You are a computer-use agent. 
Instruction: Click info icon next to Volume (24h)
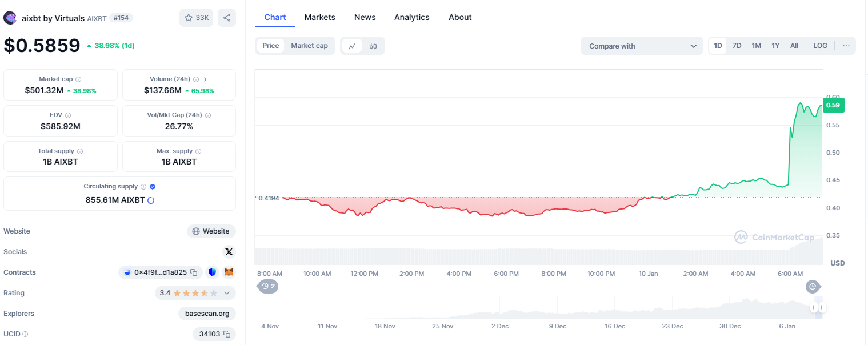[x=196, y=79]
